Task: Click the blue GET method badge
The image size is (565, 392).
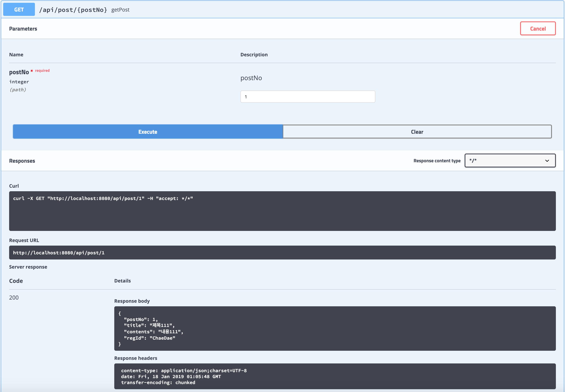Action: [19, 10]
